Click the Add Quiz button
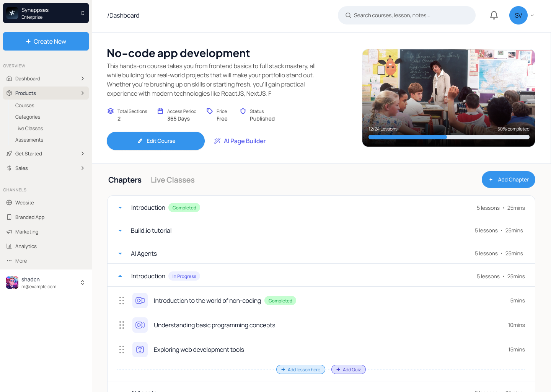Viewport: 551px width, 392px height. (349, 369)
